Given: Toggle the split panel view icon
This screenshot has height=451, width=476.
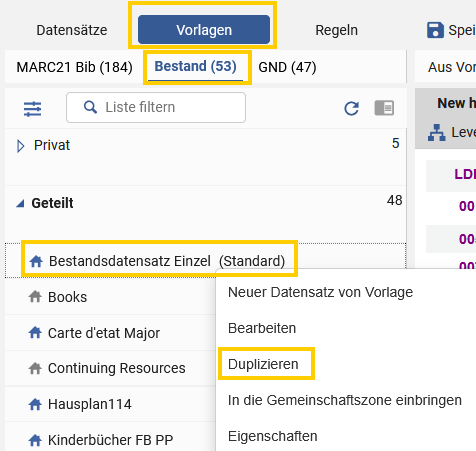Looking at the screenshot, I should click(384, 108).
